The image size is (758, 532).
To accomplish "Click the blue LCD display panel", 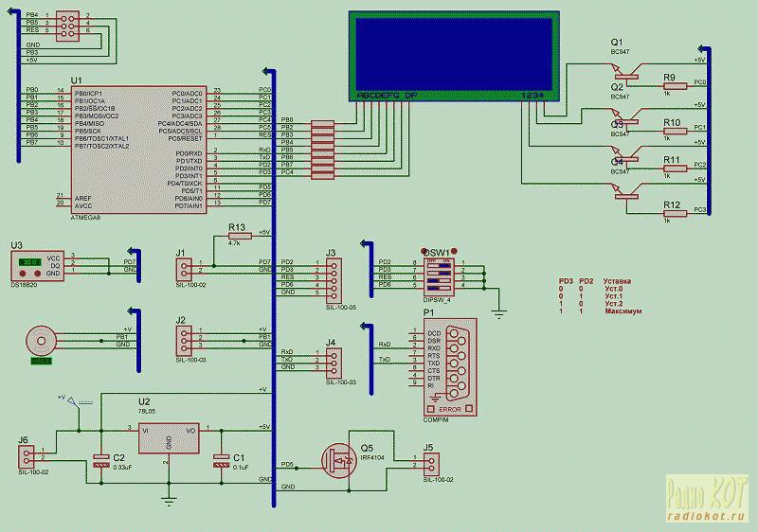I will [454, 57].
